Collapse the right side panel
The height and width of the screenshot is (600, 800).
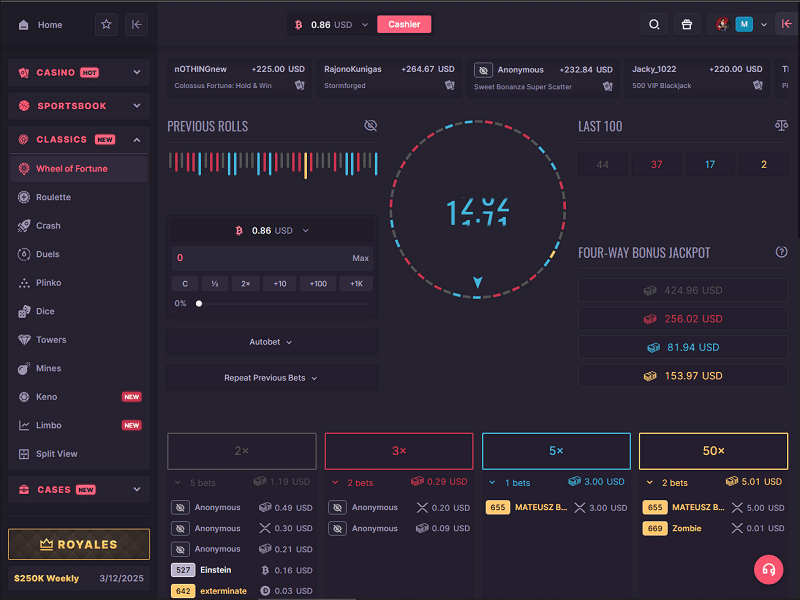tap(786, 25)
